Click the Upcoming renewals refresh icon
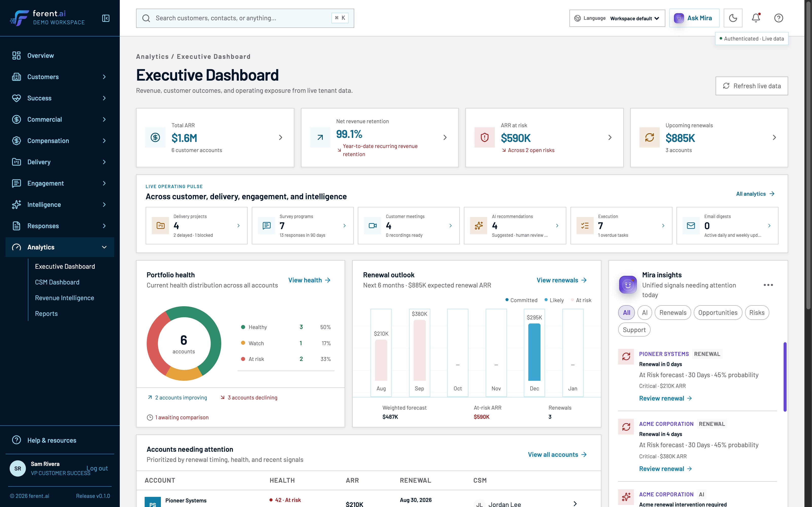 click(649, 137)
